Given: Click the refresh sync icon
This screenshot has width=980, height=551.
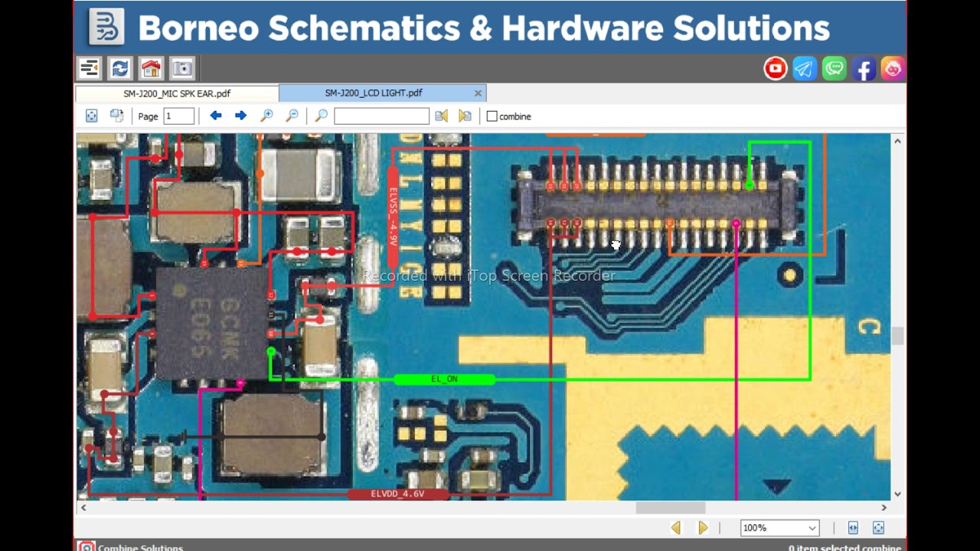Looking at the screenshot, I should coord(120,69).
